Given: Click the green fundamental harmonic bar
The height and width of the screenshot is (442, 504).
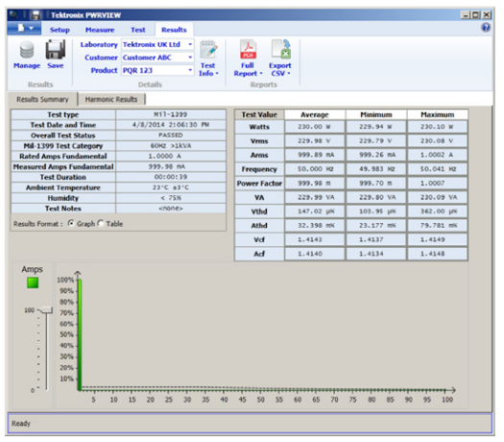Looking at the screenshot, I should [x=80, y=334].
